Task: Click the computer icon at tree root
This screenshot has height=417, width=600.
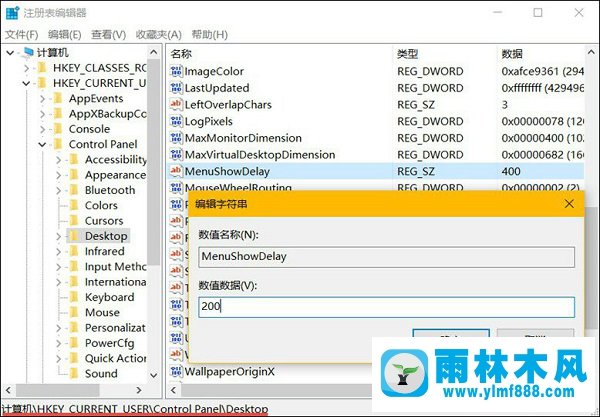Action: (x=28, y=52)
